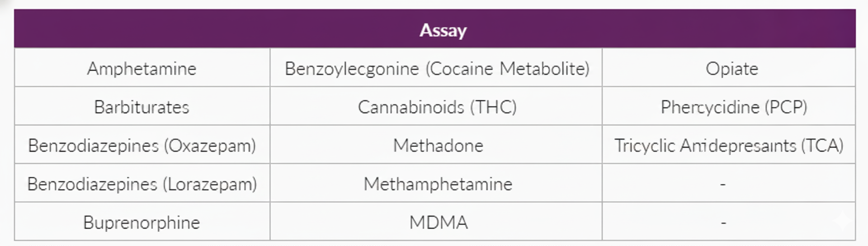Select the Methadone cell
The image size is (868, 246).
(x=438, y=146)
